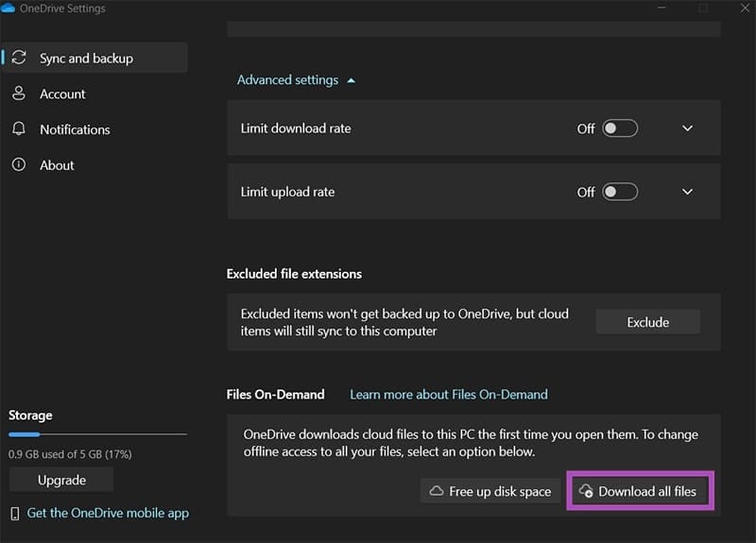The image size is (756, 543).
Task: Expand the Limit upload rate chevron
Action: (x=687, y=192)
